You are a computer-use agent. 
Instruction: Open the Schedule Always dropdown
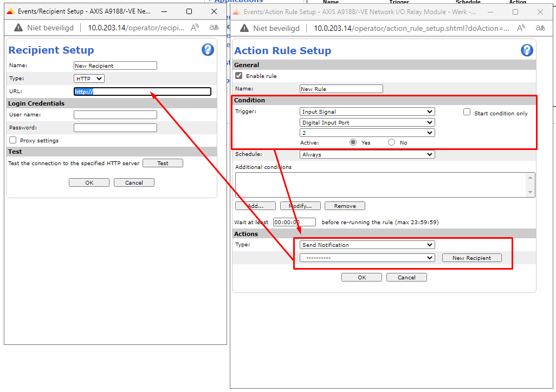[367, 154]
